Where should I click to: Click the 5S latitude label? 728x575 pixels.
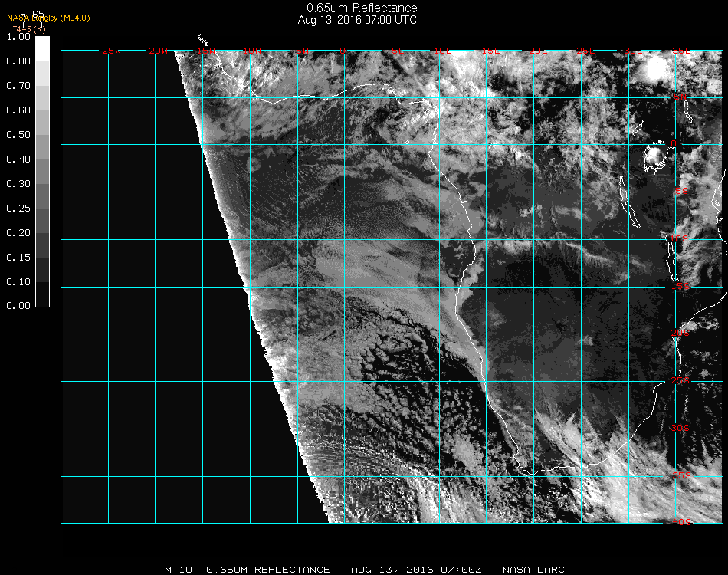(681, 191)
